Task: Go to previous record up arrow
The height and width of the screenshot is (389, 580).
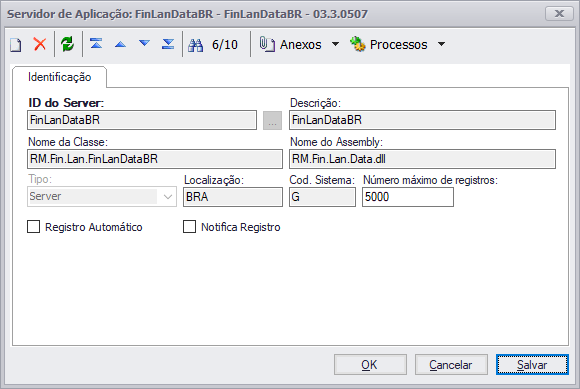Action: [120, 45]
